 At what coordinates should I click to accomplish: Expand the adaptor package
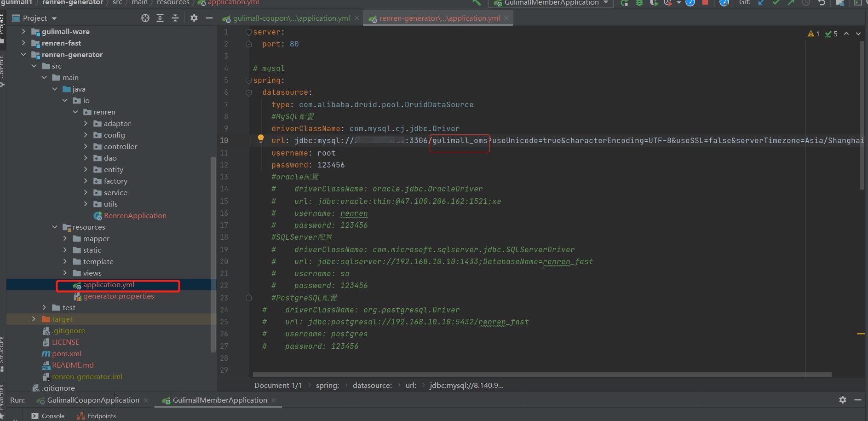pyautogui.click(x=86, y=123)
